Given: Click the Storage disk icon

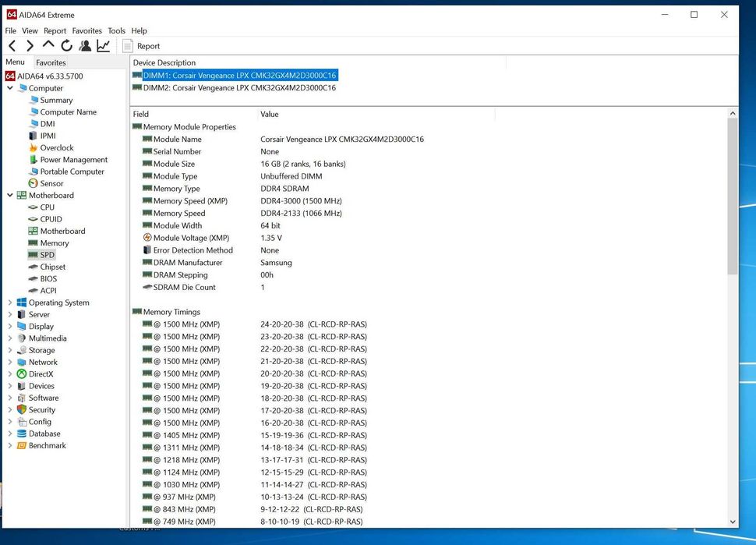Looking at the screenshot, I should [x=22, y=350].
